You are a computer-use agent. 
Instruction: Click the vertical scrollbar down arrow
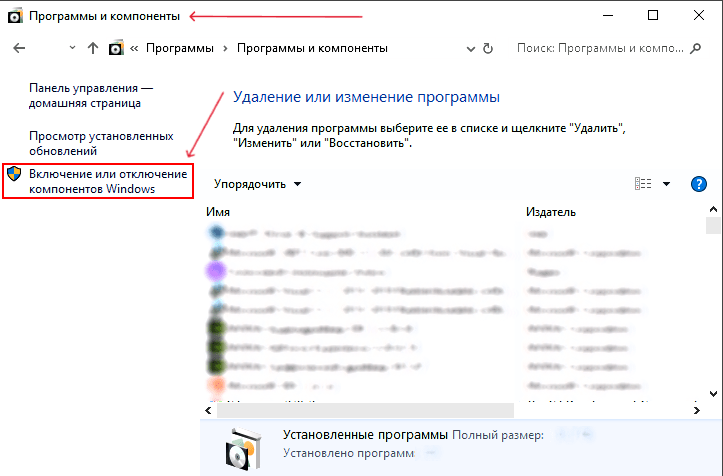tap(713, 393)
